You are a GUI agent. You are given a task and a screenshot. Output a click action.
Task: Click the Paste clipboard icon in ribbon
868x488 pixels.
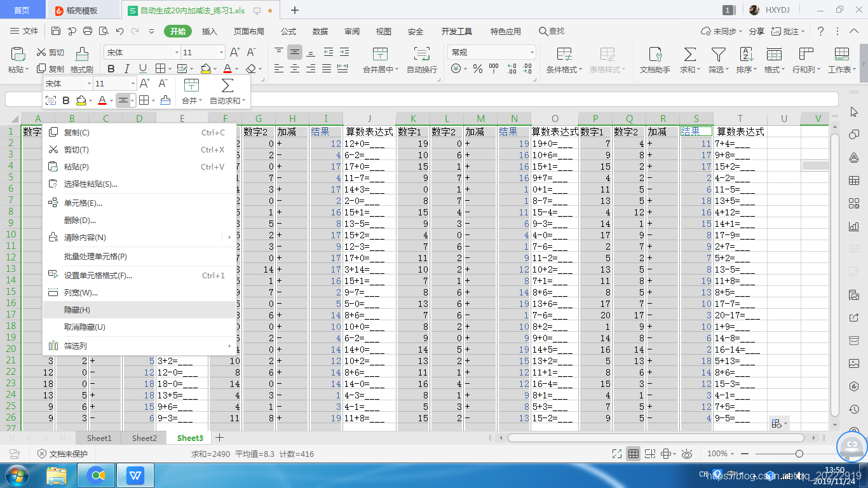click(x=18, y=54)
